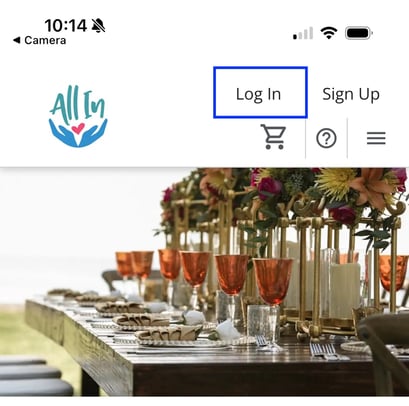
Task: Open the hamburger menu icon
Action: [x=376, y=138]
